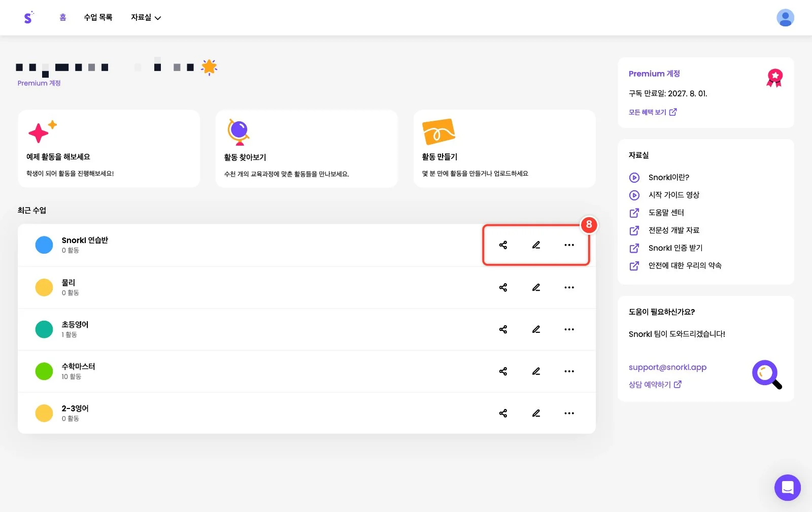Open more options for 물리
The width and height of the screenshot is (812, 512).
pos(569,288)
